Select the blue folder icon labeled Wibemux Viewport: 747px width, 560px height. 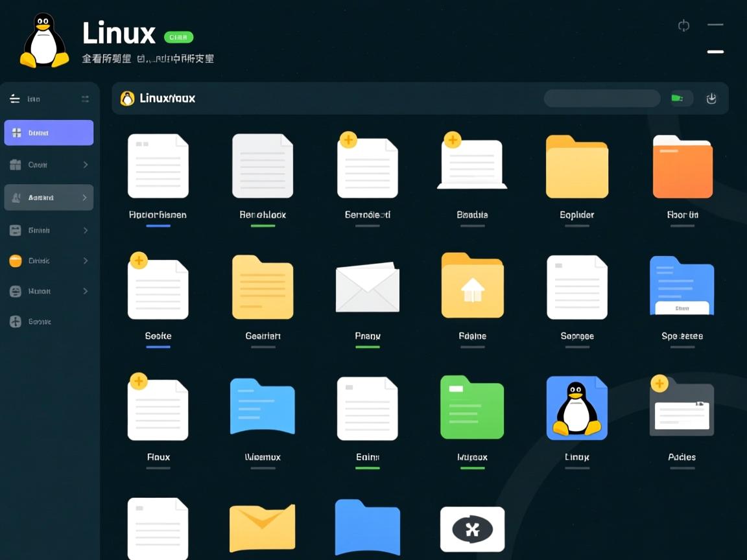tap(263, 408)
